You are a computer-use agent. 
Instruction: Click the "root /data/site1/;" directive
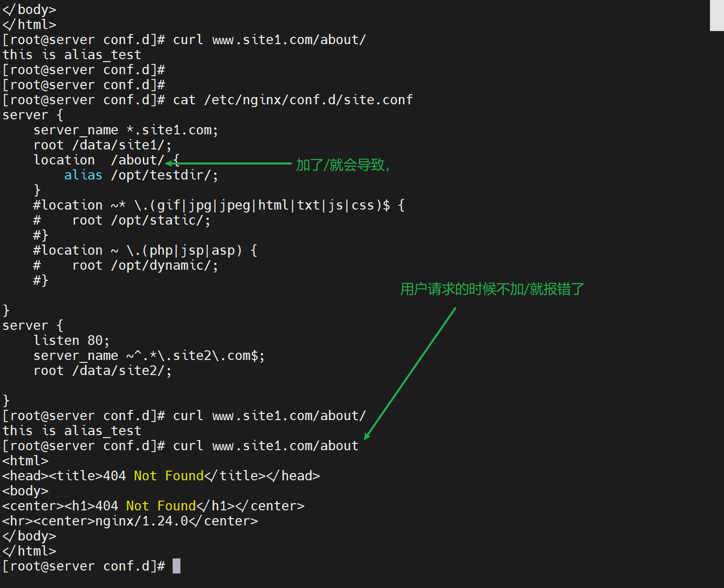coord(102,145)
